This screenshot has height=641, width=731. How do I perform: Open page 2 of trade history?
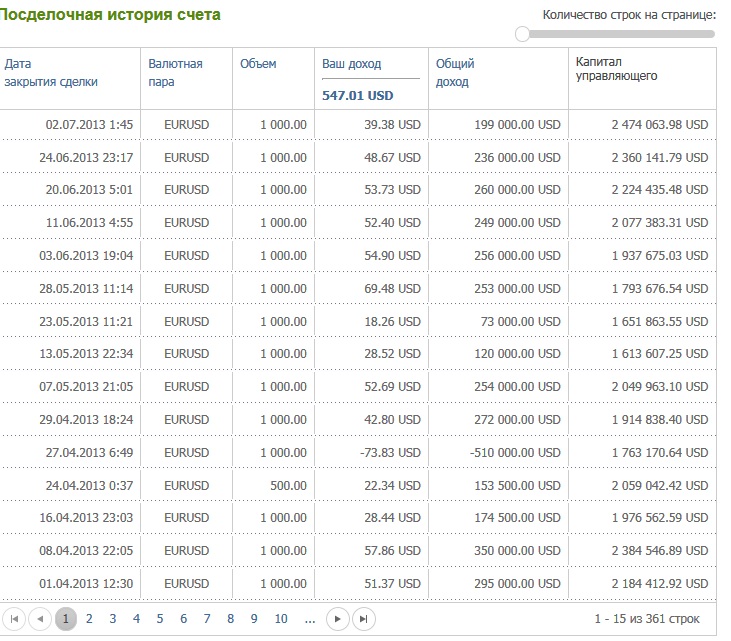point(89,619)
